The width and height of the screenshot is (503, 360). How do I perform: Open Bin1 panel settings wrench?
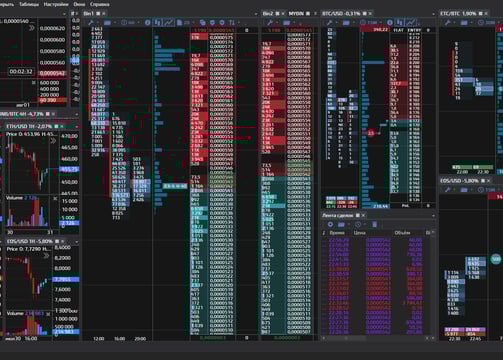tap(91, 23)
